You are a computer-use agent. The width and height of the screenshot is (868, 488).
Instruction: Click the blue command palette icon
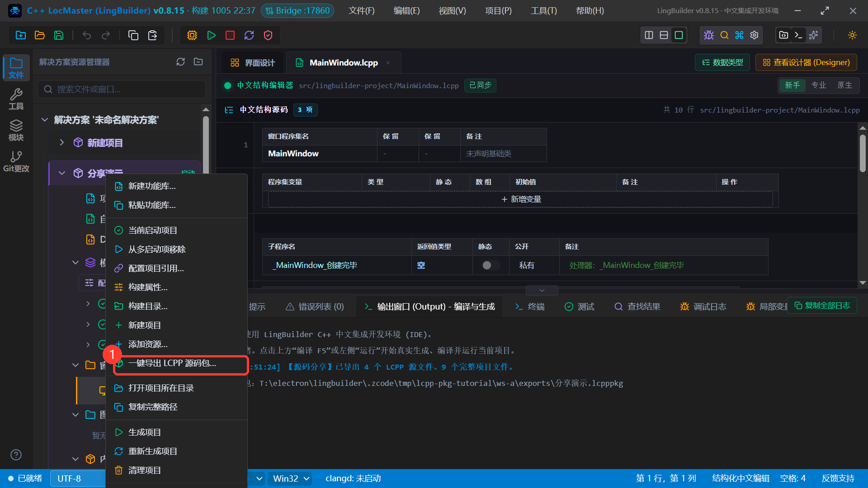click(739, 35)
